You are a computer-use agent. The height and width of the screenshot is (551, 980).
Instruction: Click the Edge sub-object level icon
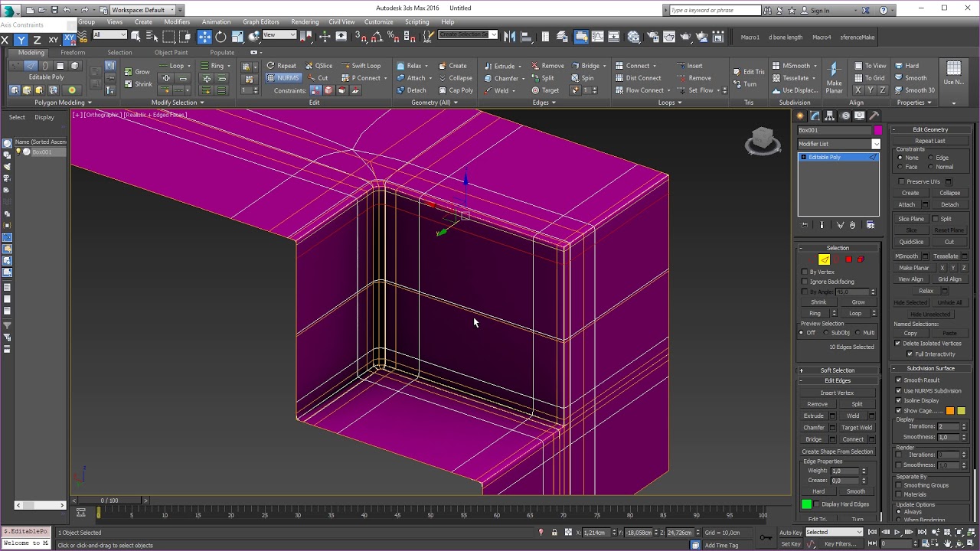point(824,259)
